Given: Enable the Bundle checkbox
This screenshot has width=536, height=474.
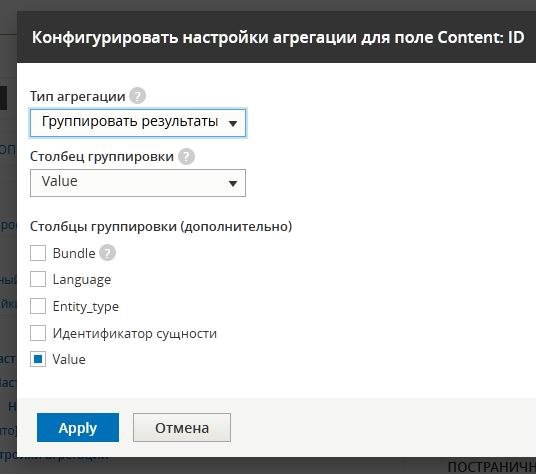Looking at the screenshot, I should [x=38, y=253].
